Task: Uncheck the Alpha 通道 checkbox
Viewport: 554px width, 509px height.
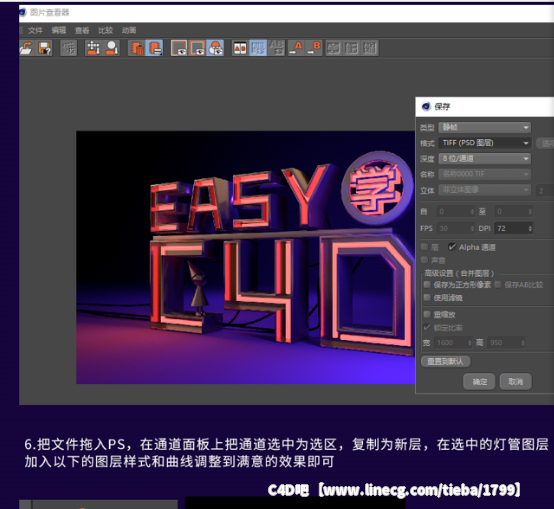Action: coord(452,247)
